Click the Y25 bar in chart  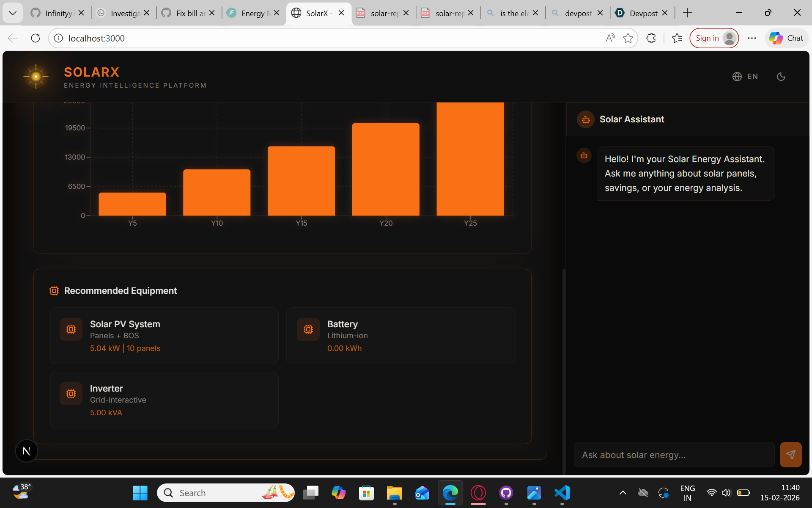[x=470, y=159]
